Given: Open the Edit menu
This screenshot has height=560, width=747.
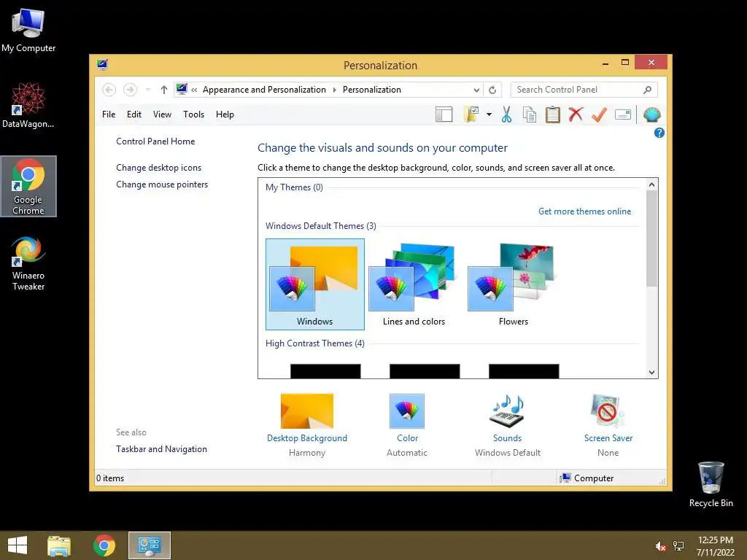Looking at the screenshot, I should pyautogui.click(x=134, y=114).
